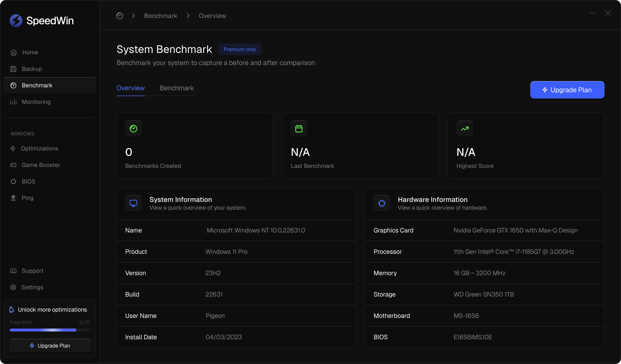This screenshot has width=621, height=364.
Task: Click the dashboard compass icon in the breadcrumb
Action: pyautogui.click(x=119, y=16)
